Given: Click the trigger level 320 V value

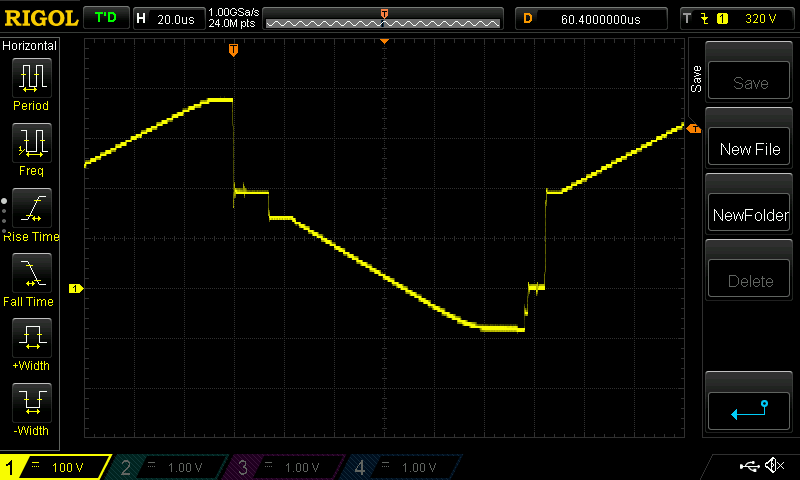Looking at the screenshot, I should click(760, 19).
